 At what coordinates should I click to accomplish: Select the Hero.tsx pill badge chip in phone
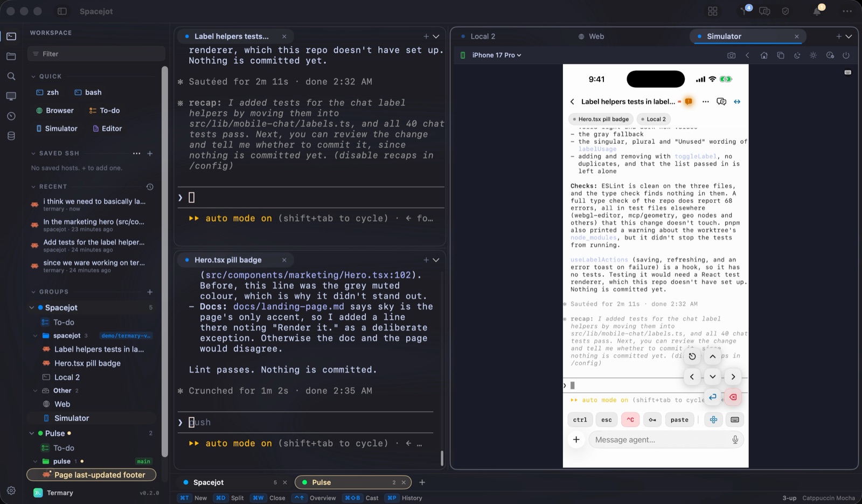coord(601,120)
